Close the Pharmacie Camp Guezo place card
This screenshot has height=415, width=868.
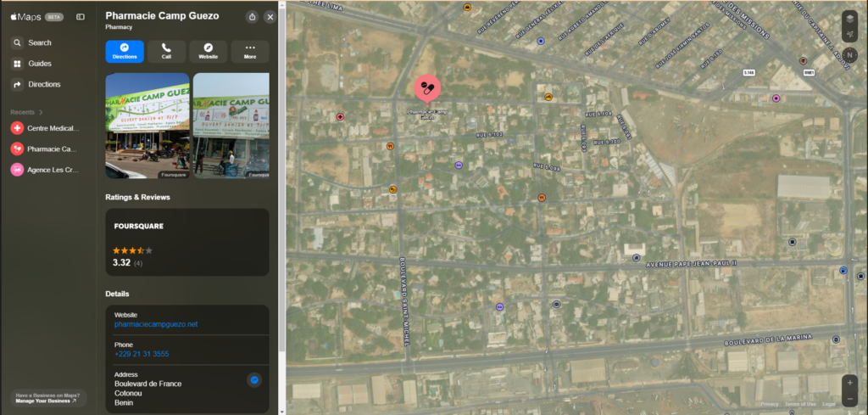tap(270, 17)
